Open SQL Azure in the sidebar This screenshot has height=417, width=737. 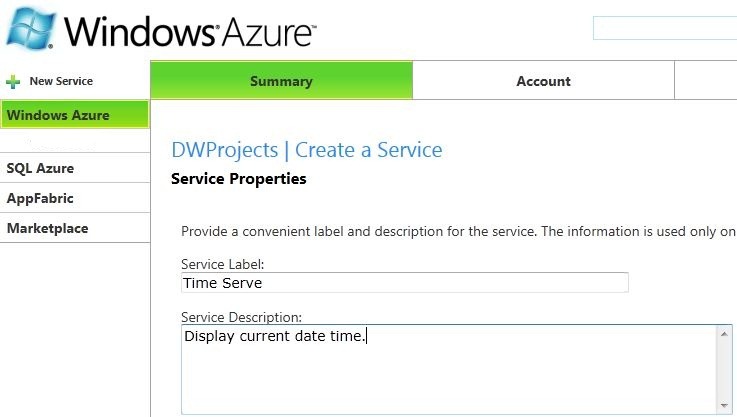tap(75, 168)
